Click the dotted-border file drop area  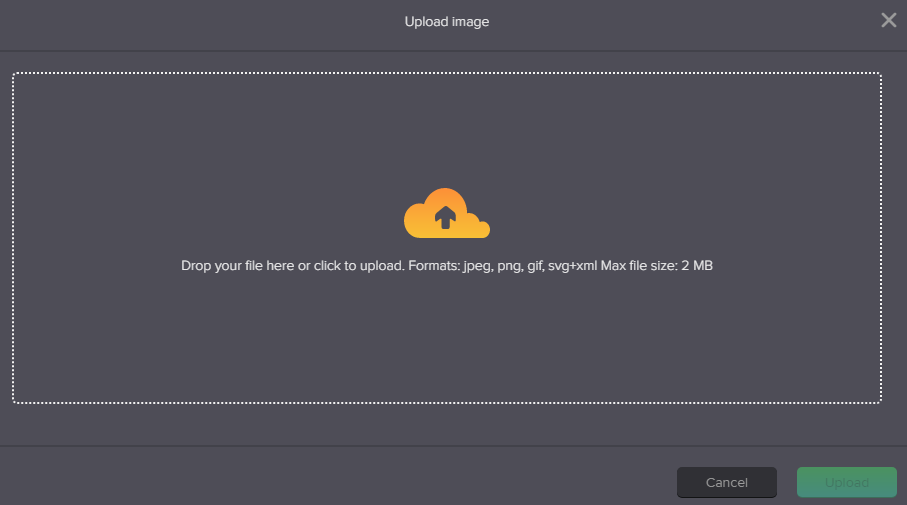[x=447, y=238]
